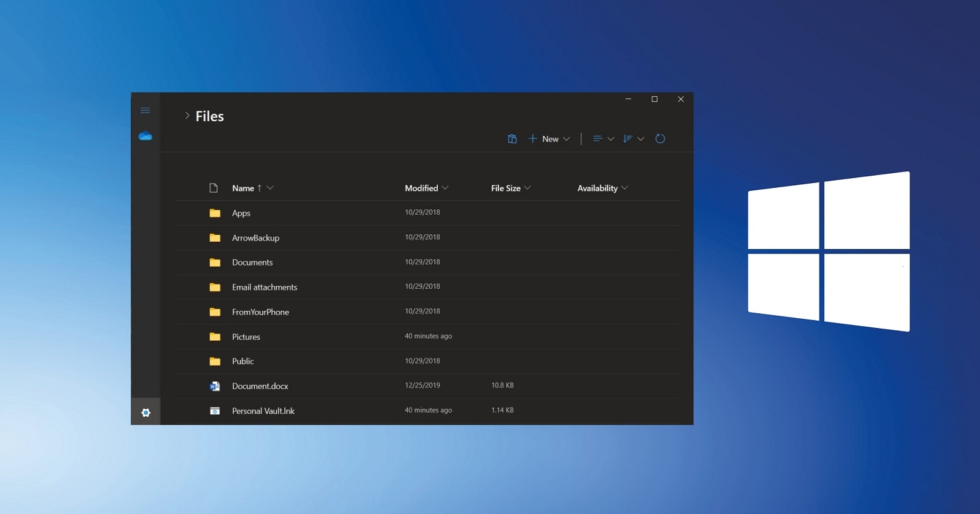Refresh the file list

(660, 139)
